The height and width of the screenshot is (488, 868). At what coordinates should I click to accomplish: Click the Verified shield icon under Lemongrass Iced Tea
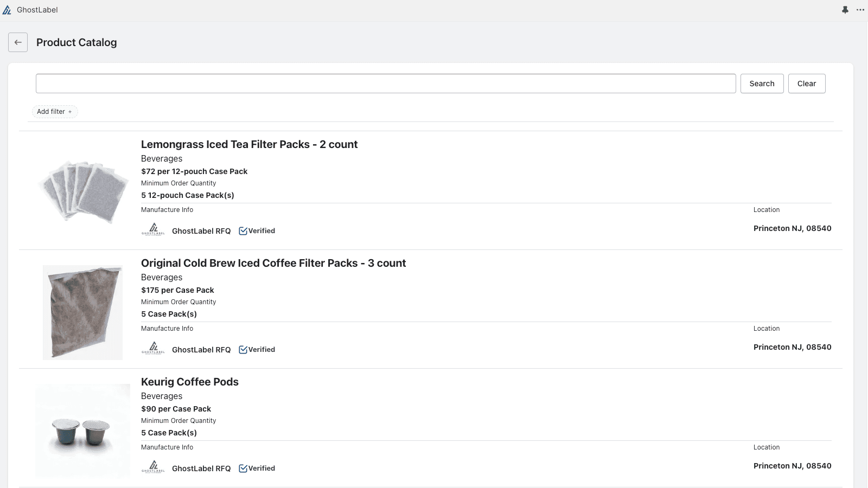pos(243,230)
